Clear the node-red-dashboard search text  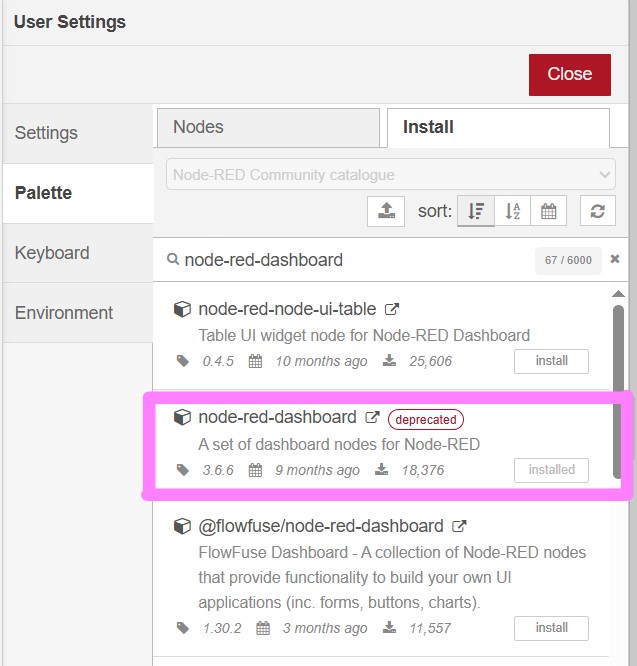(614, 259)
